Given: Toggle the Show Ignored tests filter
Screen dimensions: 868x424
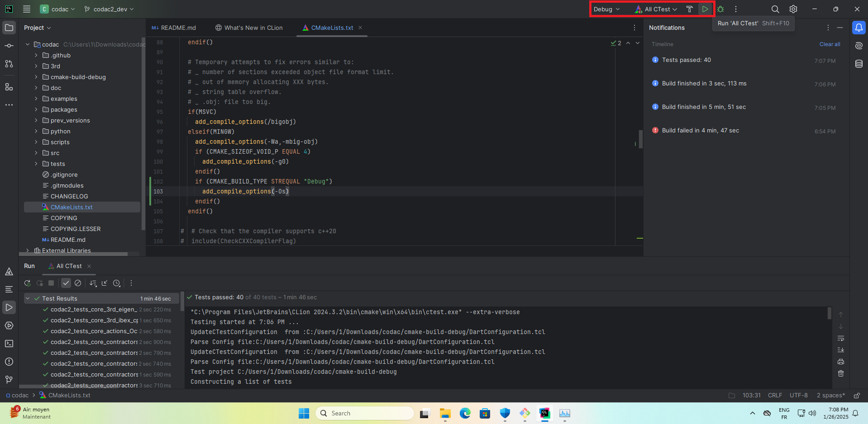Looking at the screenshot, I should (x=78, y=283).
